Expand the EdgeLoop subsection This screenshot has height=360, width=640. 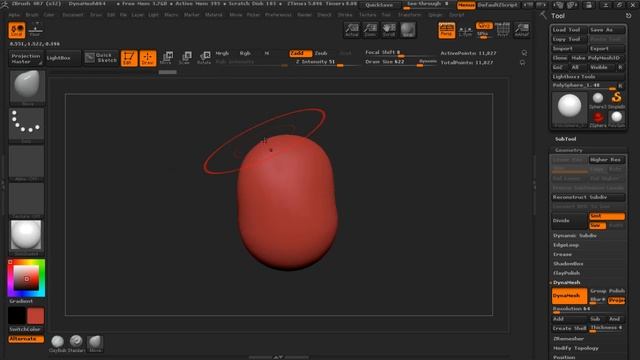(x=566, y=245)
